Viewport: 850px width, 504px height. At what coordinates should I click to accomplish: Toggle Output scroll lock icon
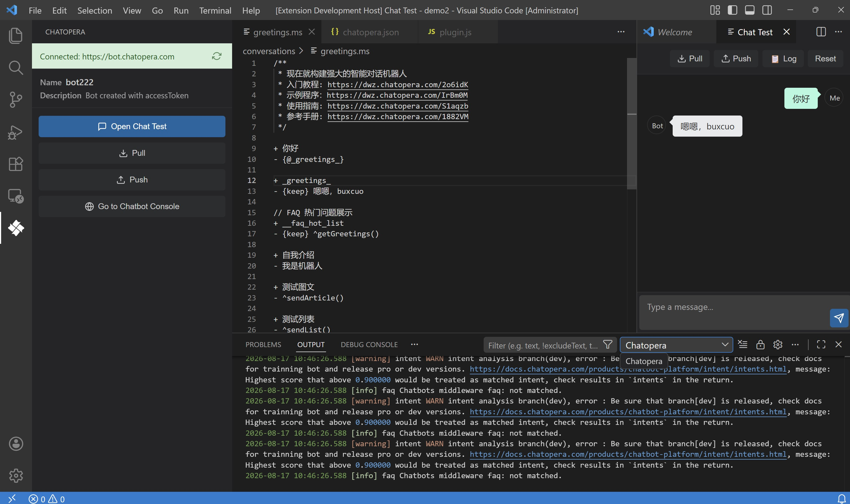pyautogui.click(x=760, y=345)
